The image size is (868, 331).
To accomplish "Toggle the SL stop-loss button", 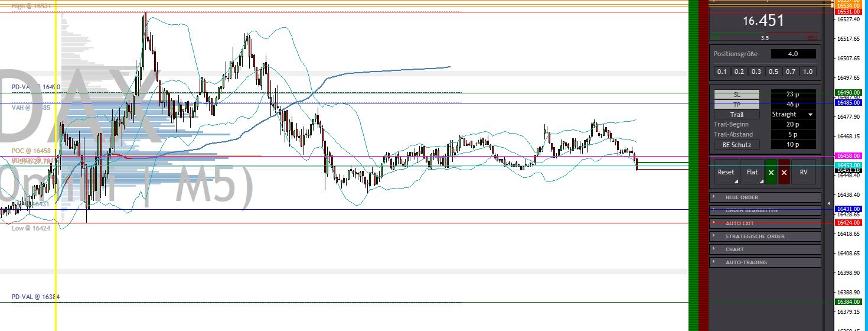I will [x=736, y=95].
